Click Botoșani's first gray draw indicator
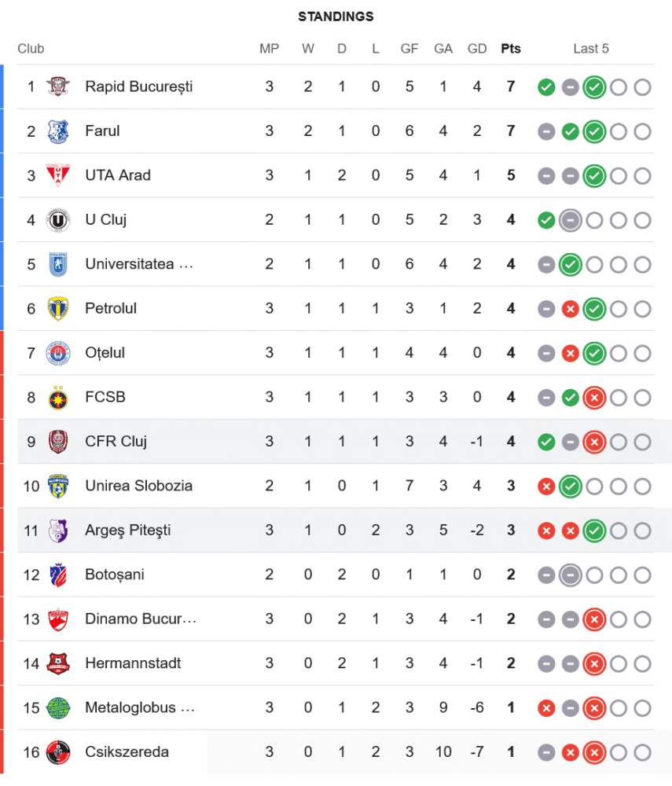Image resolution: width=672 pixels, height=786 pixels. click(546, 575)
